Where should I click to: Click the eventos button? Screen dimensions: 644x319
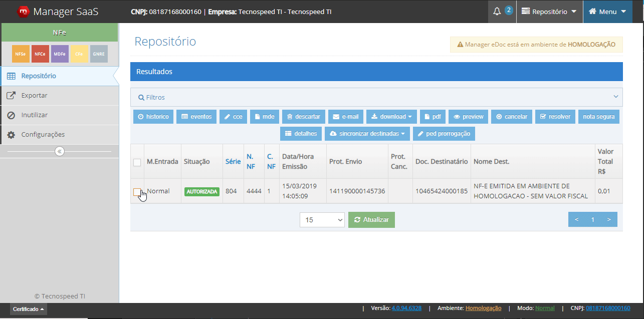(196, 117)
